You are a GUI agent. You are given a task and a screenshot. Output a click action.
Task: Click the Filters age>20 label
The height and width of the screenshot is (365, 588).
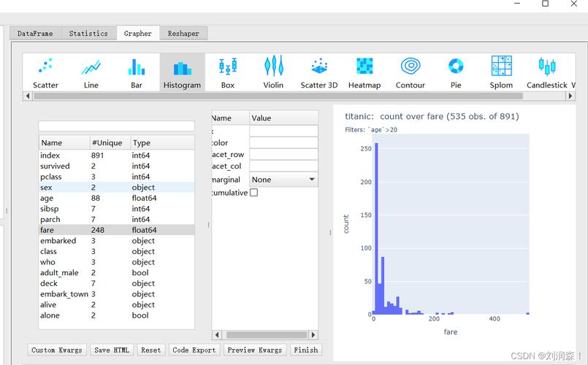click(x=371, y=130)
